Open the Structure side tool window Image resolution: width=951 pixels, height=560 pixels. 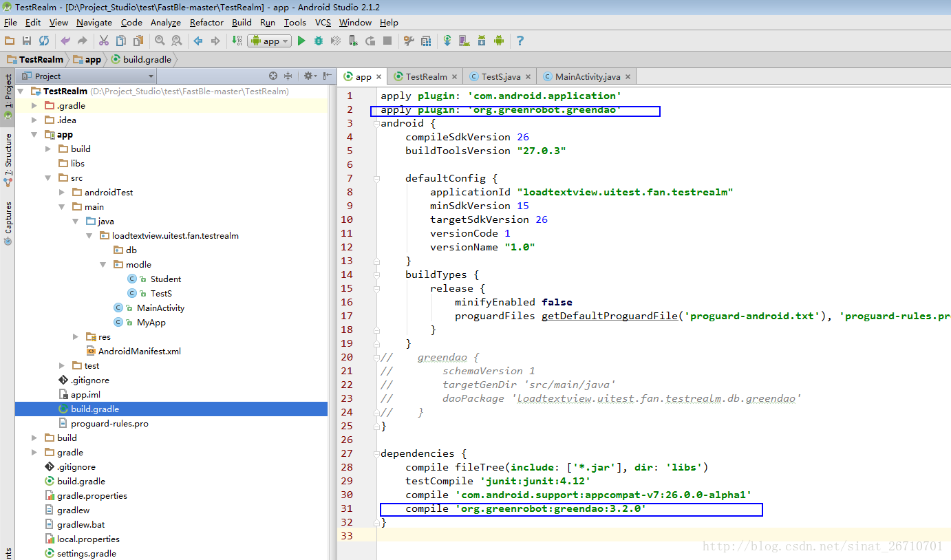(x=8, y=160)
